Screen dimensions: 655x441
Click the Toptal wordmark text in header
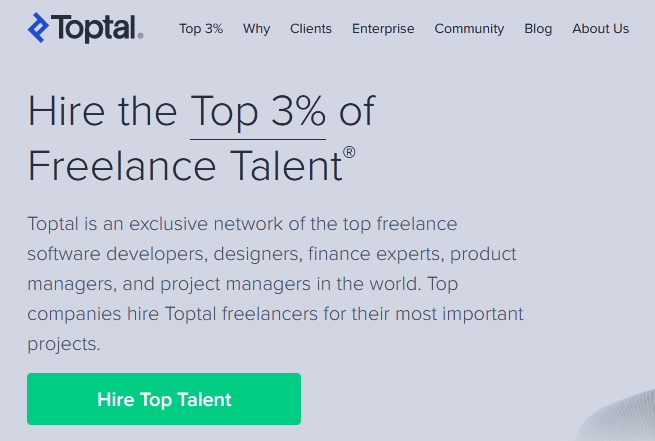coord(94,28)
